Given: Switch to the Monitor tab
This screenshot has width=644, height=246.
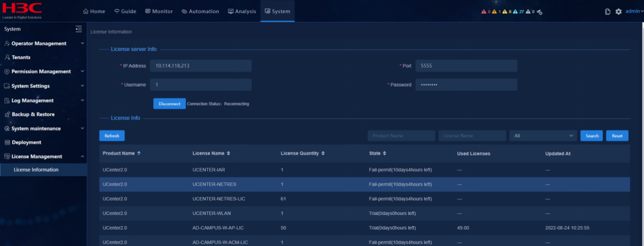Looking at the screenshot, I should click(x=159, y=11).
